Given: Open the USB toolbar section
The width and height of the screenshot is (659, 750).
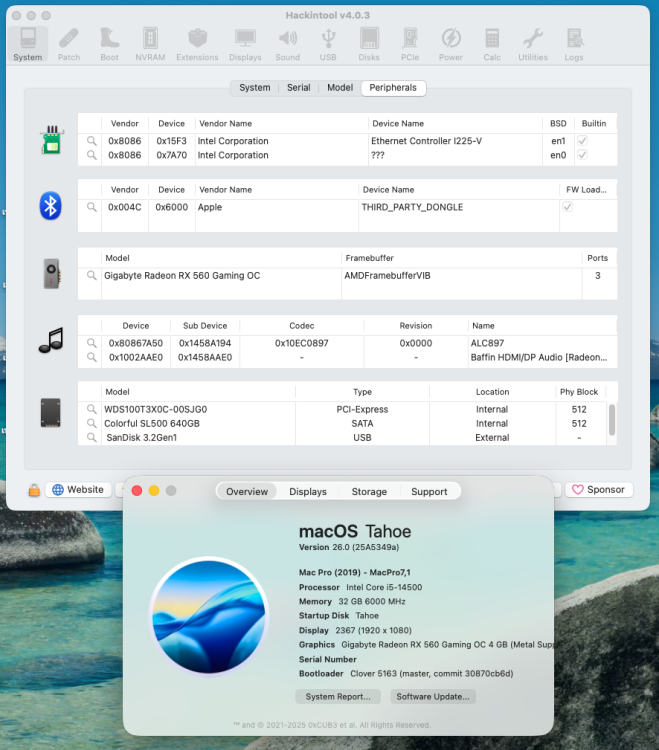Looking at the screenshot, I should 328,44.
